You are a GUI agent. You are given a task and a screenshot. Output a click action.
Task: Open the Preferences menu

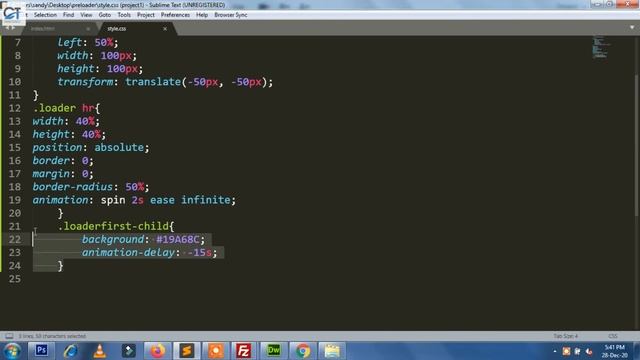tap(175, 15)
